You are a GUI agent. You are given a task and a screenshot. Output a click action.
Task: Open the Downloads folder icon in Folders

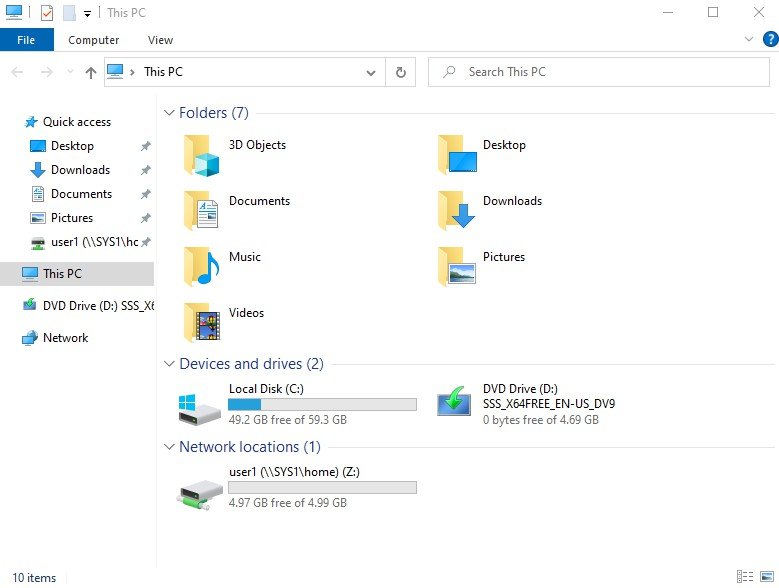tap(456, 210)
